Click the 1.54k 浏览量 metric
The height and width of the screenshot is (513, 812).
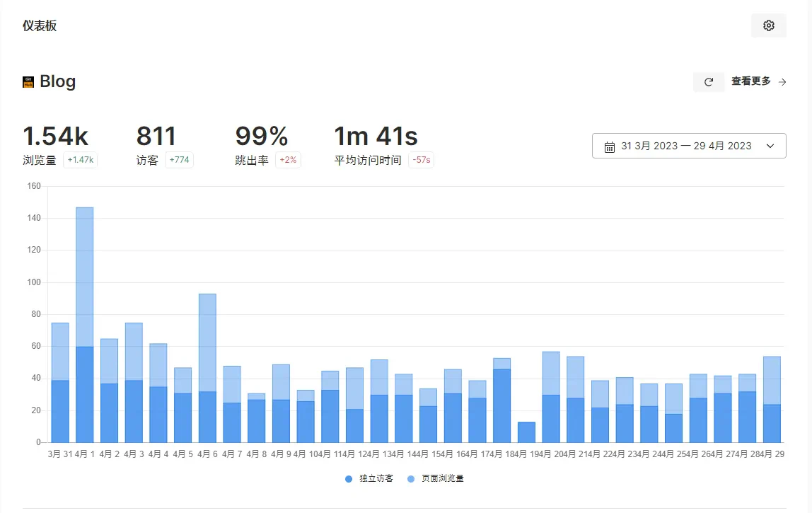[x=55, y=137]
